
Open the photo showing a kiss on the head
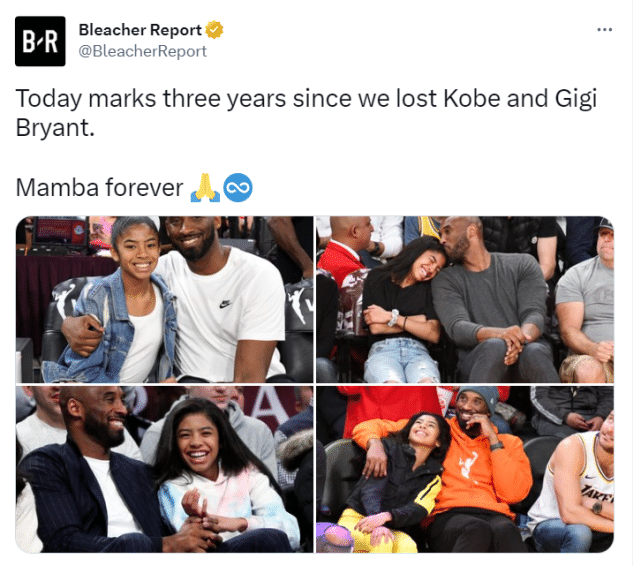click(465, 300)
